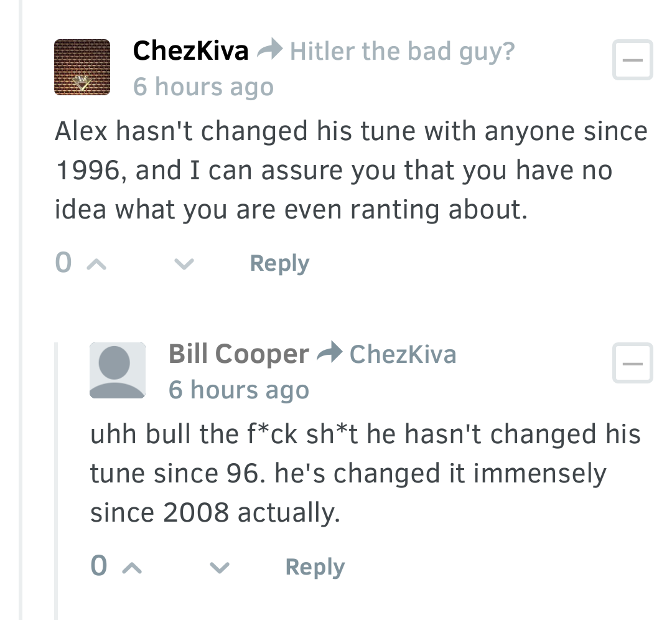Collapse ChezKiva's comment with the minus button
Screen dimensions: 672x620
click(633, 60)
